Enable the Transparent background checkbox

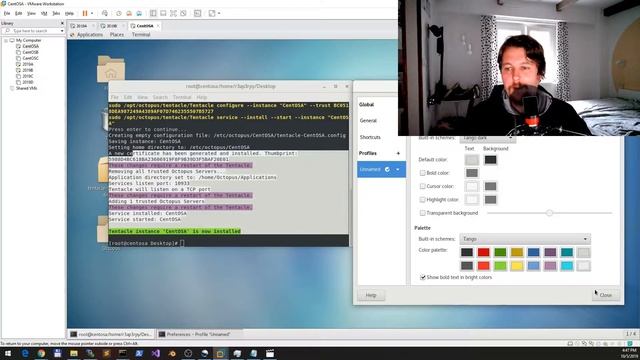pyautogui.click(x=422, y=213)
